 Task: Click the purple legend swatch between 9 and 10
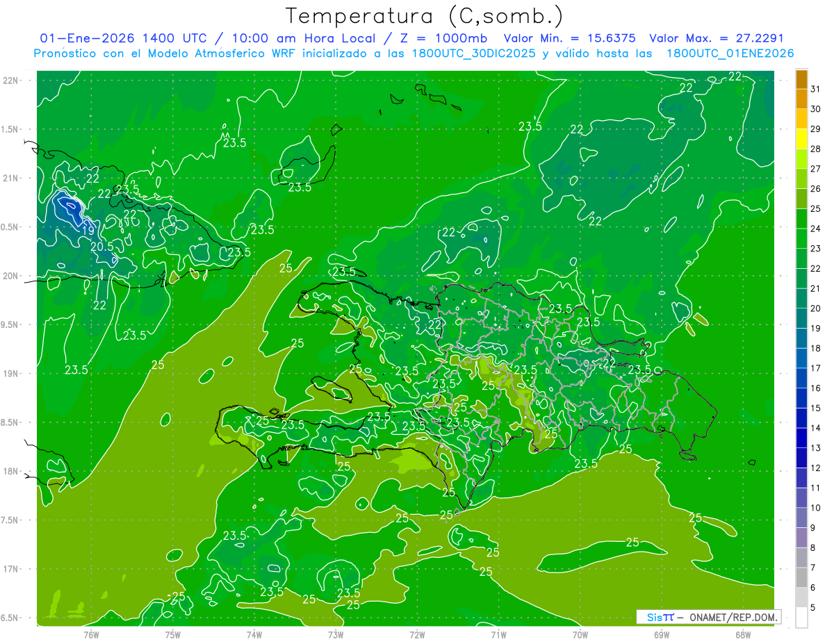[x=801, y=518]
